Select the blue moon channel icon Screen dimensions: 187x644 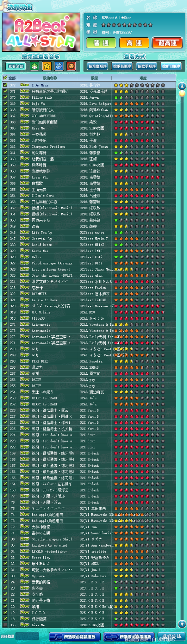pyautogui.click(x=59, y=66)
